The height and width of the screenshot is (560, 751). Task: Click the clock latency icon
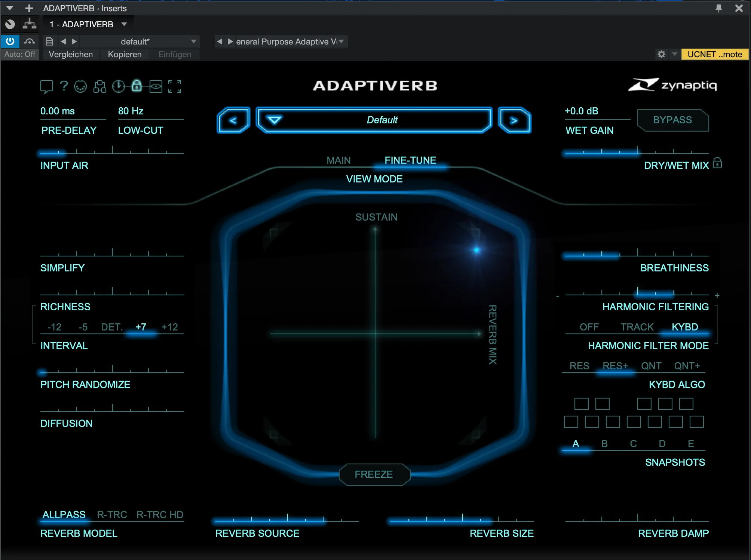tap(119, 86)
